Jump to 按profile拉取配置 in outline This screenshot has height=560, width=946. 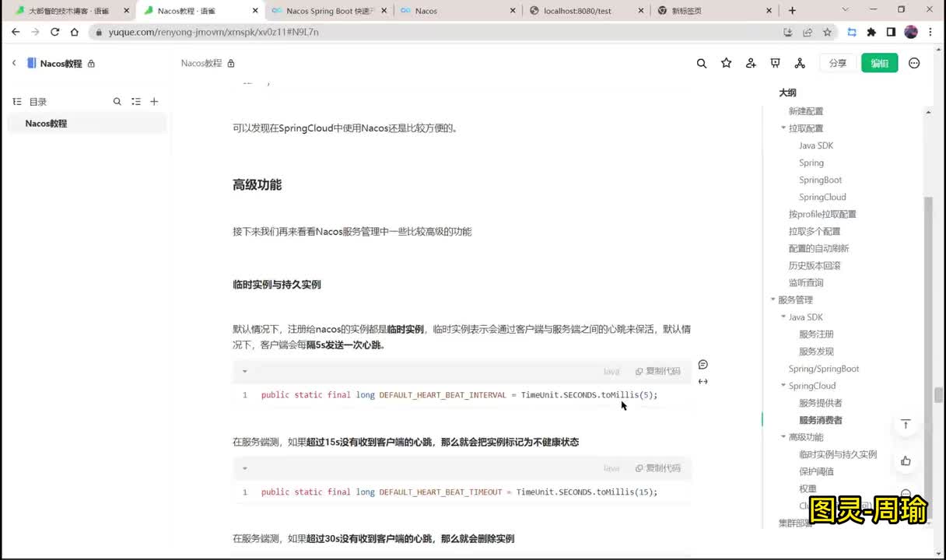pos(822,215)
